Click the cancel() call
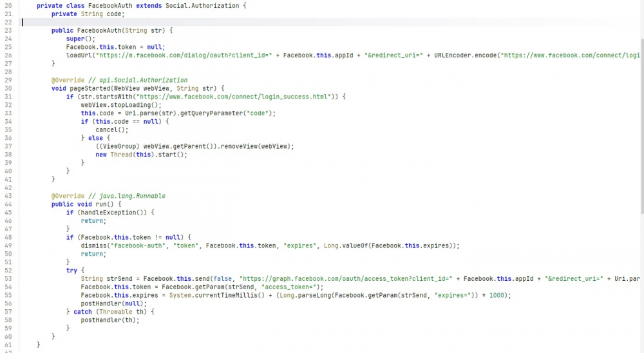644x353 pixels. [108, 130]
